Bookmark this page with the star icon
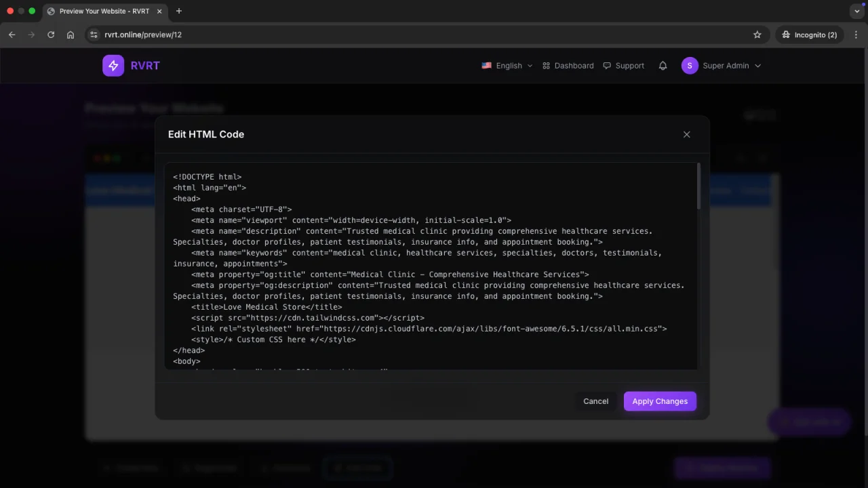 click(x=757, y=35)
